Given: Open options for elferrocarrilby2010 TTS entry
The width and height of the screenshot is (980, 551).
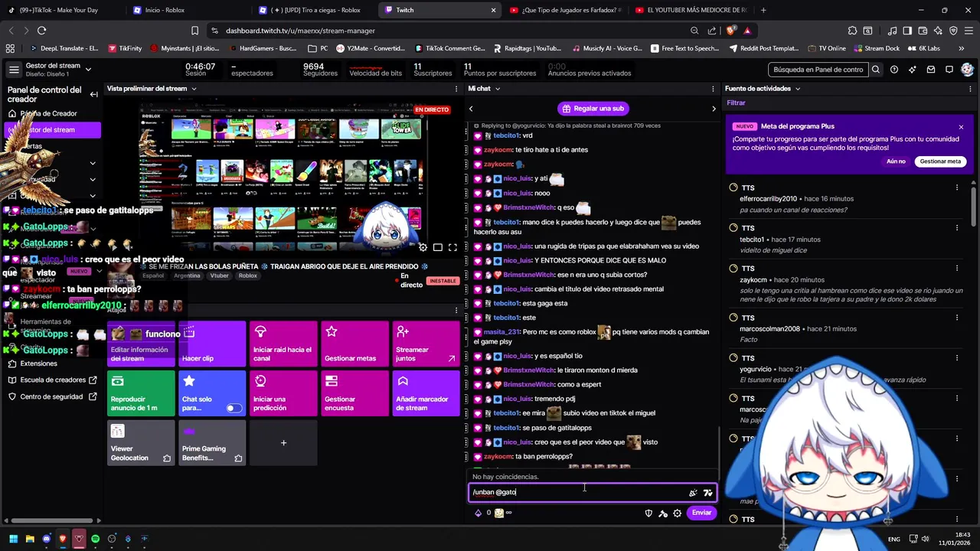Looking at the screenshot, I should click(x=957, y=187).
